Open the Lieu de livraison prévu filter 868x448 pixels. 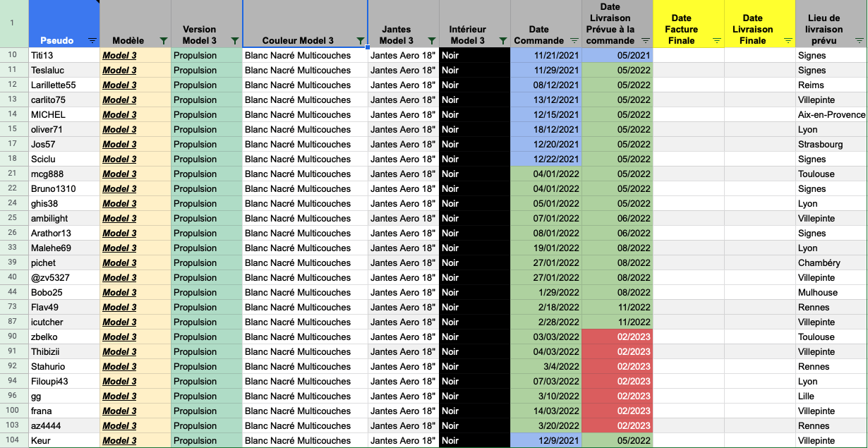[x=859, y=41]
